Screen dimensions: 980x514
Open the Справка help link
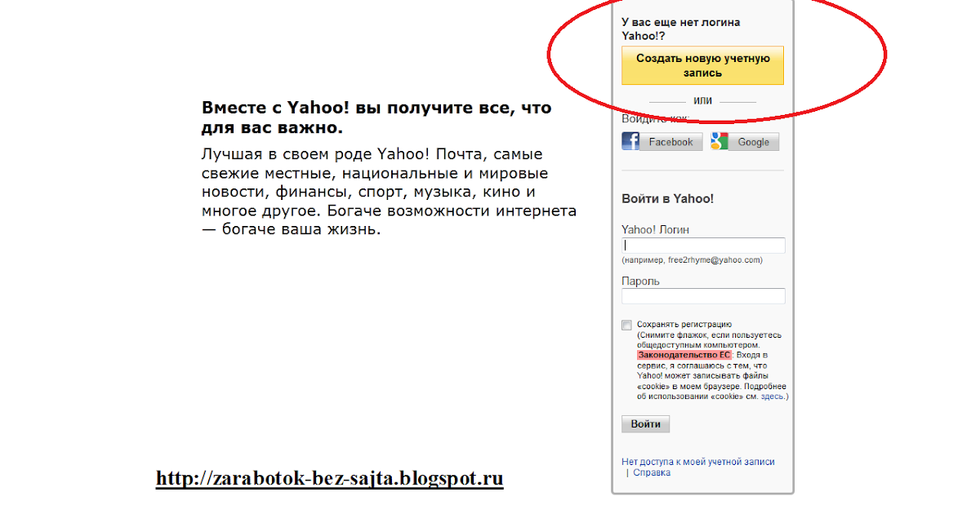tap(652, 472)
